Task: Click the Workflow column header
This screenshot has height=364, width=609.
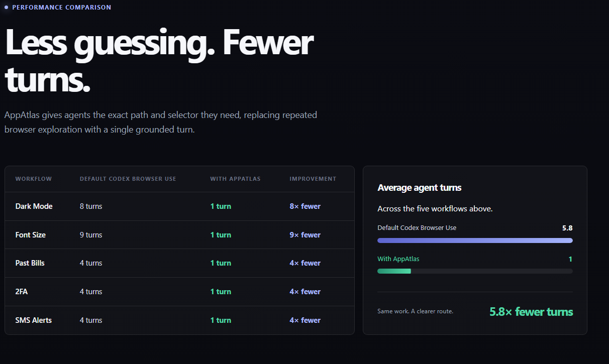Action: [34, 179]
